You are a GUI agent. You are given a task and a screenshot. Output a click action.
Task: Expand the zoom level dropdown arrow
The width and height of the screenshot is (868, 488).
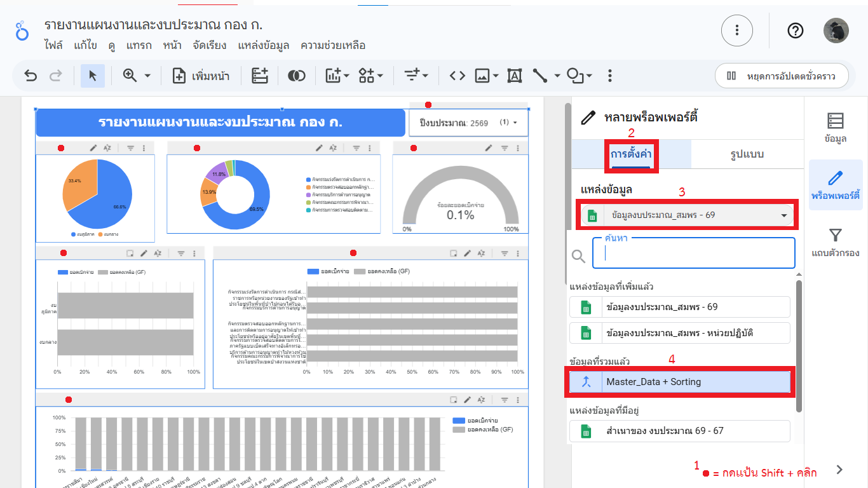coord(147,76)
